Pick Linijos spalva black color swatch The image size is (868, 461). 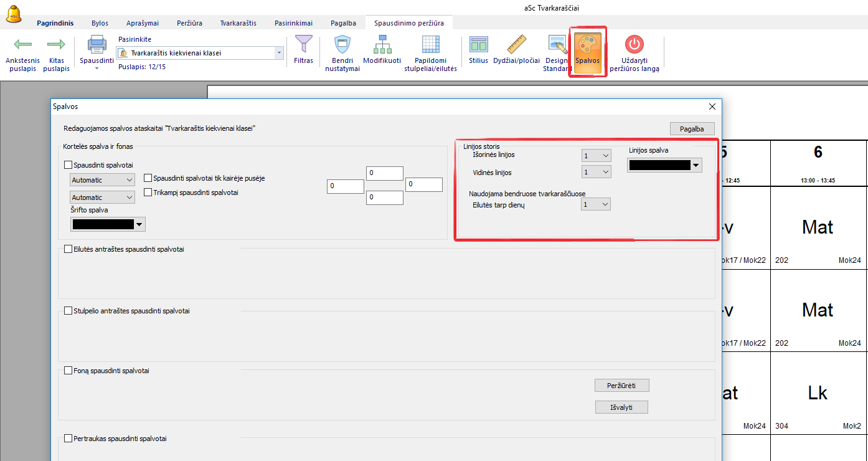pos(660,165)
